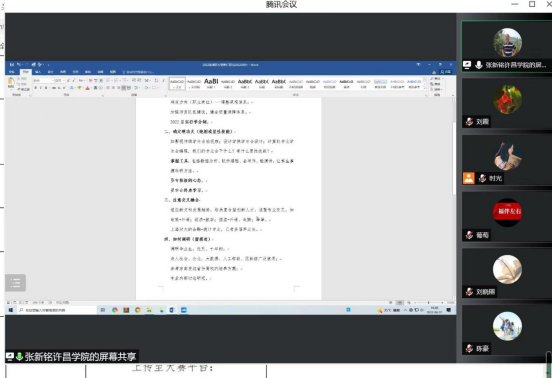Viewport: 552px width, 378px height.
Task: Click the taskbar search input box
Action: coord(56,310)
